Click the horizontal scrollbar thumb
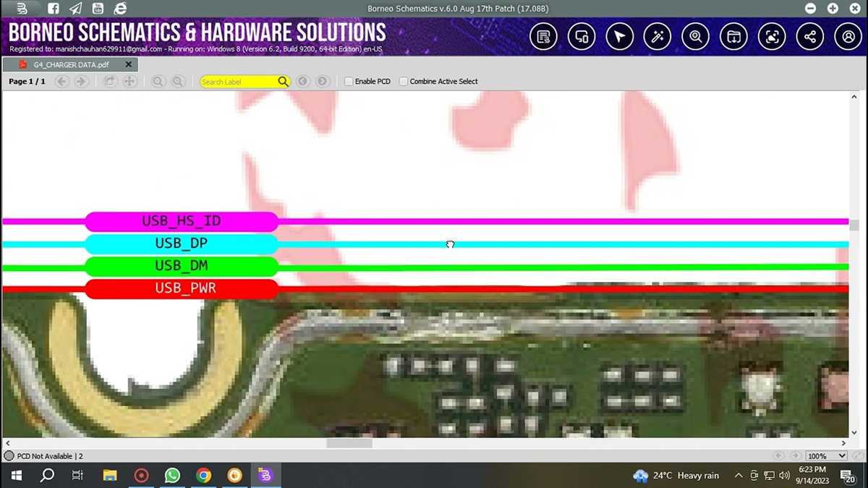Image resolution: width=868 pixels, height=488 pixels. pyautogui.click(x=349, y=443)
